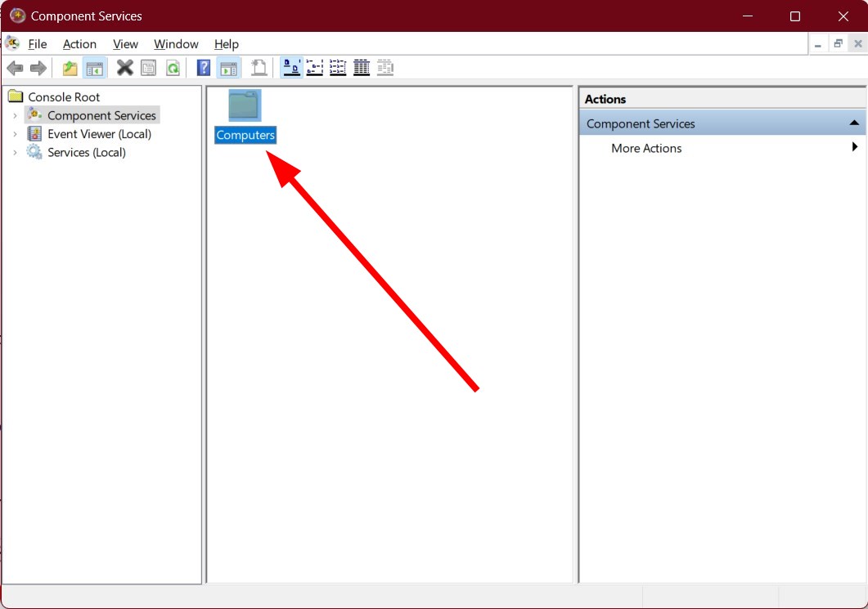Toggle Show/Hide Console Tree button

(95, 68)
